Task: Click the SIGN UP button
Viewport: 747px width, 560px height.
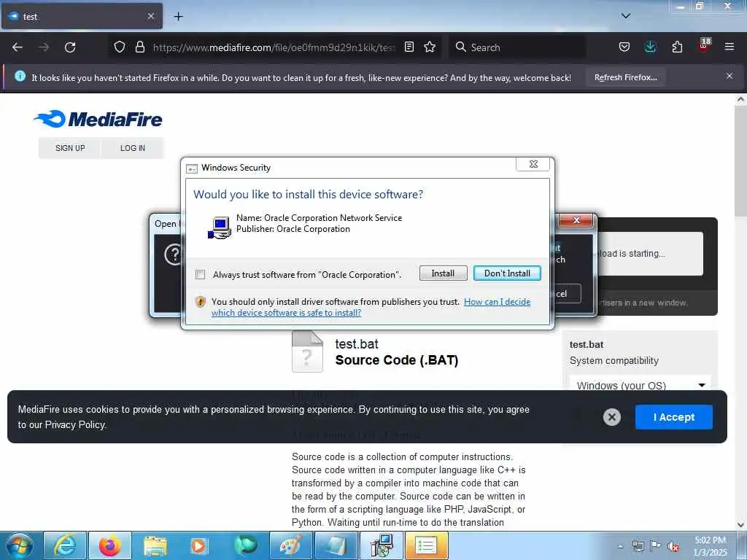Action: coord(70,148)
